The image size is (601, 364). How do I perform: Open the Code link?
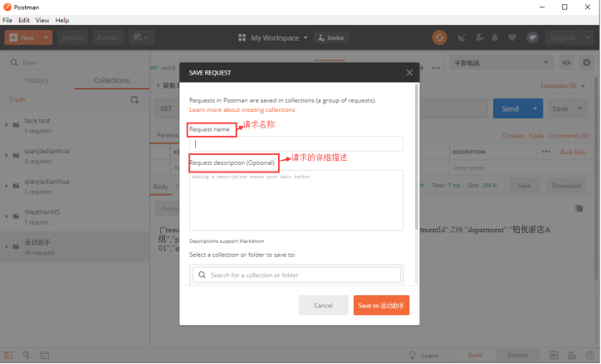[536, 136]
